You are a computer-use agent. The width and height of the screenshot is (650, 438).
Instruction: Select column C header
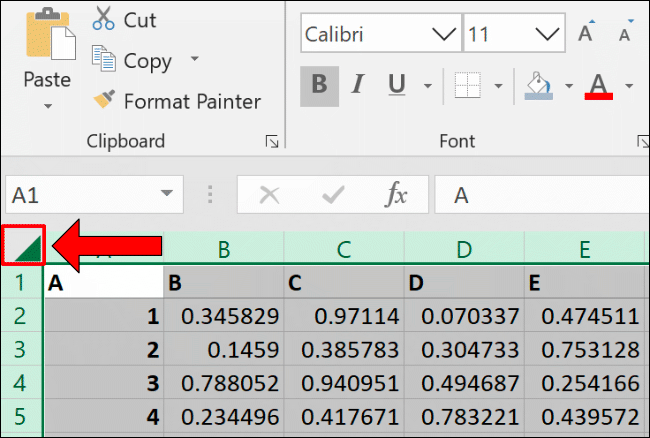(344, 249)
